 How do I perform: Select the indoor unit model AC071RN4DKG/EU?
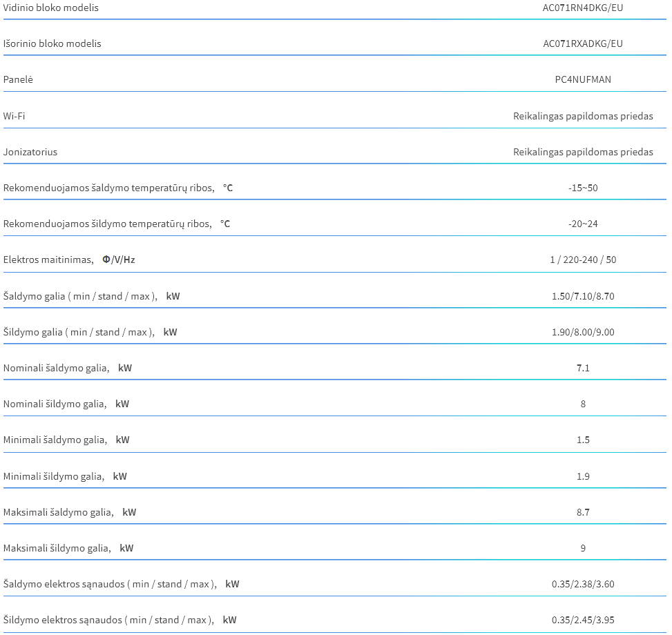tap(582, 8)
